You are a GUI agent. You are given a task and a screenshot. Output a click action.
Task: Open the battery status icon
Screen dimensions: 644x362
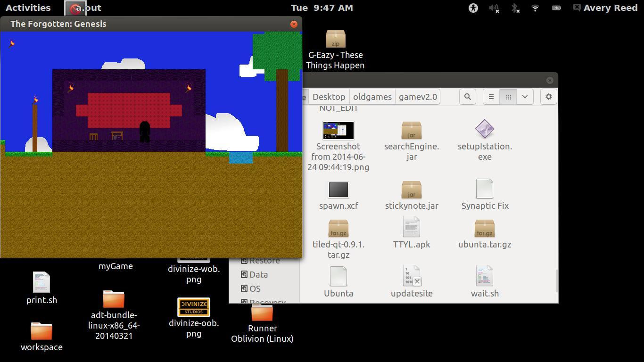556,8
